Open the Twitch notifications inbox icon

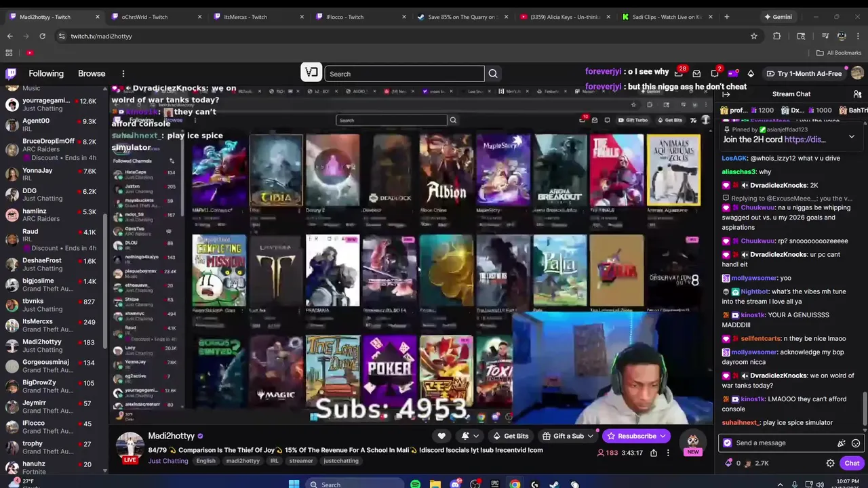coord(696,73)
